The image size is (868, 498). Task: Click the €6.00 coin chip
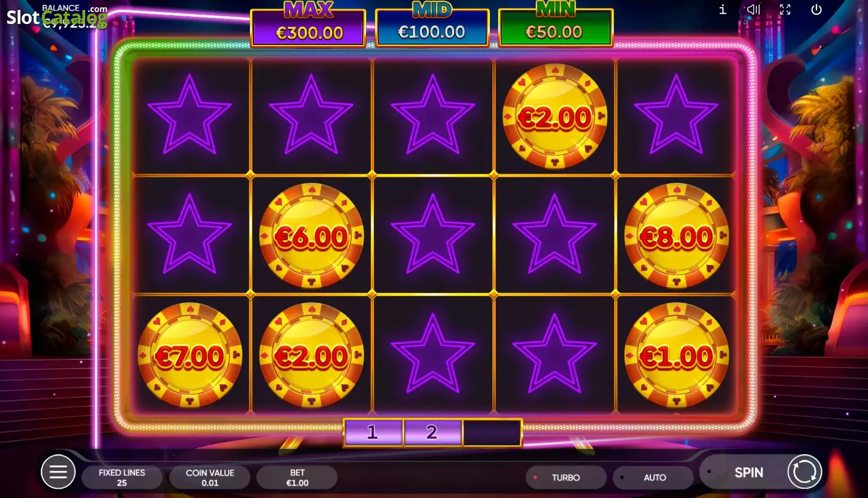(311, 236)
